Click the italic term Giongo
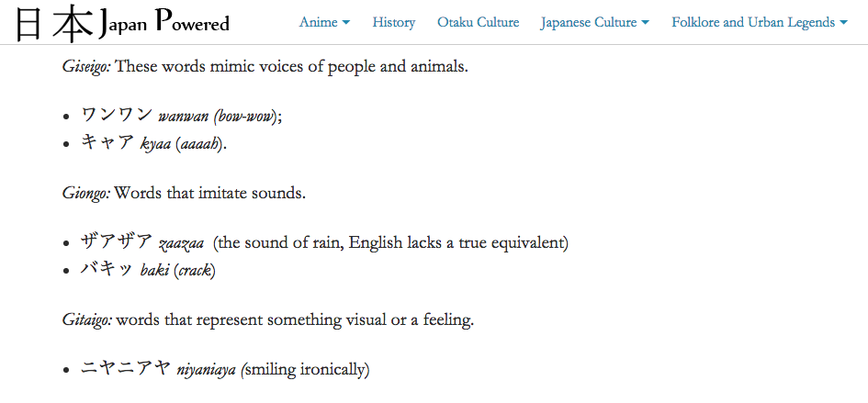 point(86,194)
